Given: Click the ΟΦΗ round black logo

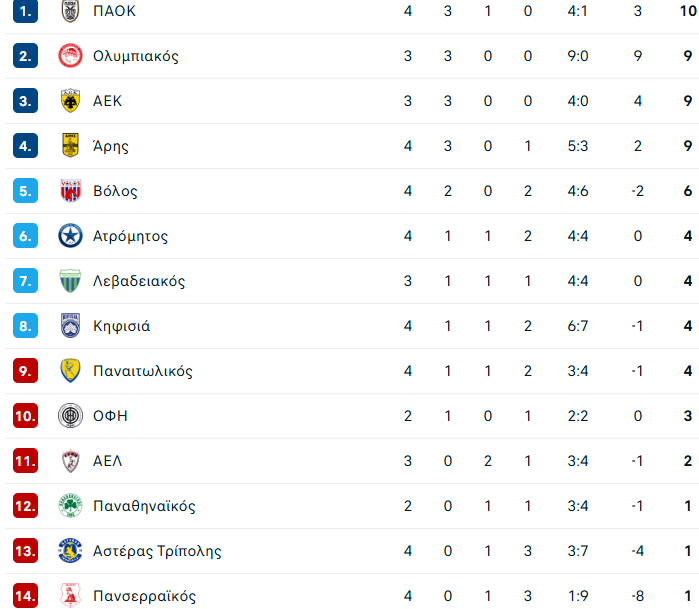Looking at the screenshot, I should [70, 416].
